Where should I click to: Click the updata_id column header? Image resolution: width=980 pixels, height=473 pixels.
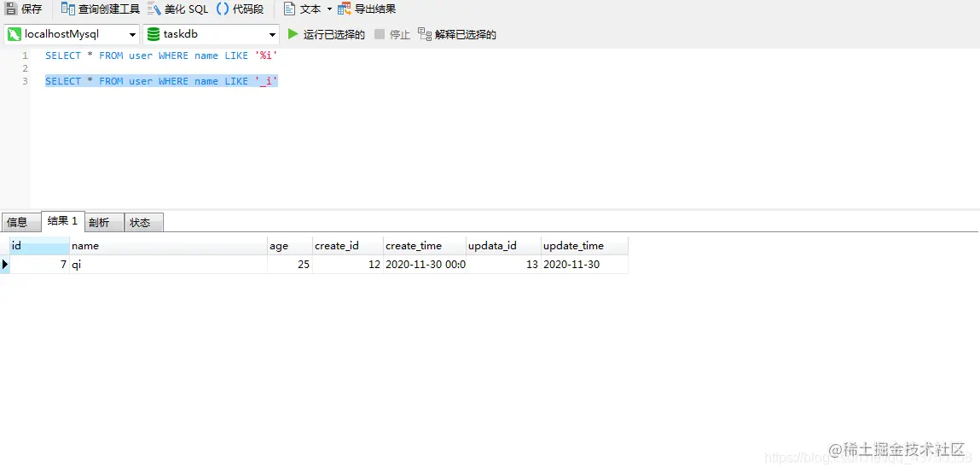click(504, 246)
